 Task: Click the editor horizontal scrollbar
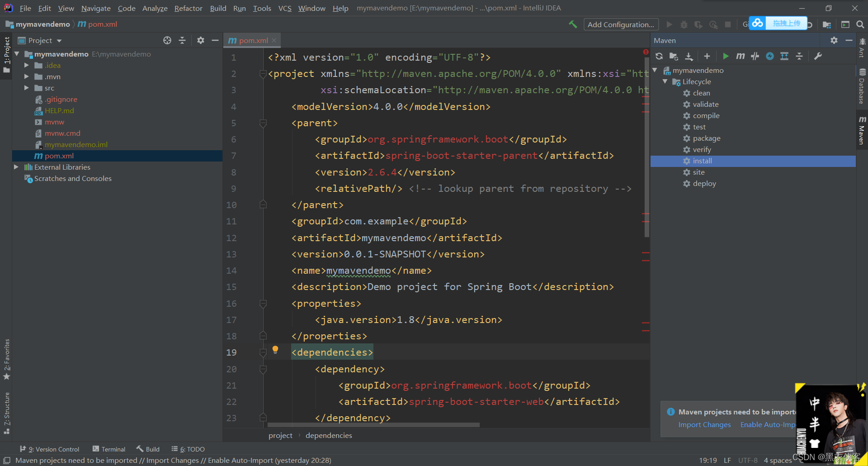pyautogui.click(x=373, y=425)
